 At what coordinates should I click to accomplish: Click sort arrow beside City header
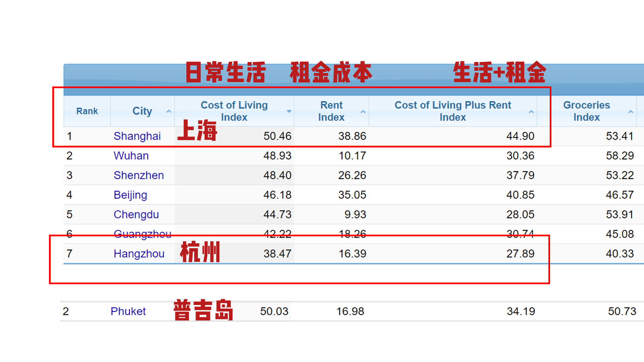point(169,111)
